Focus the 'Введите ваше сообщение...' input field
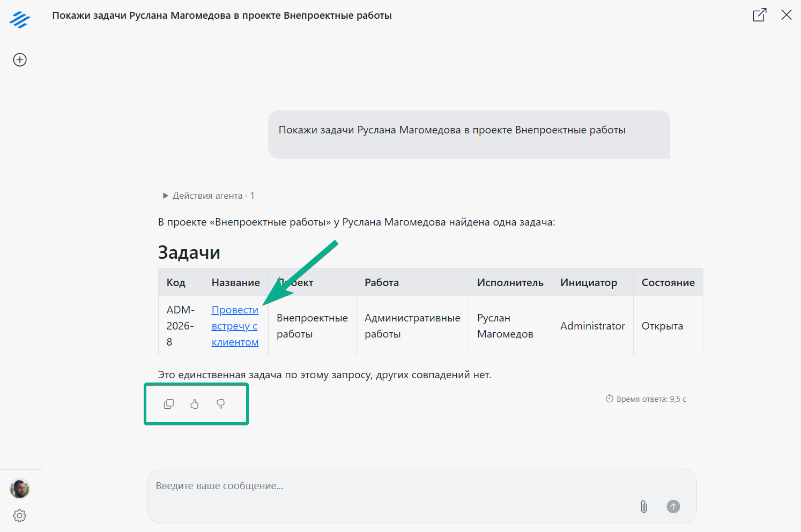Screen dimensions: 801x532 (422, 496)
